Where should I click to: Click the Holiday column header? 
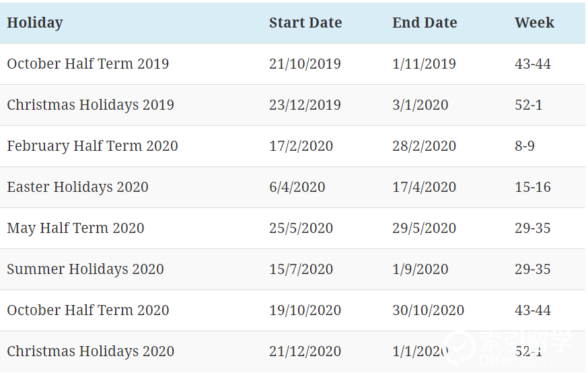pos(35,23)
